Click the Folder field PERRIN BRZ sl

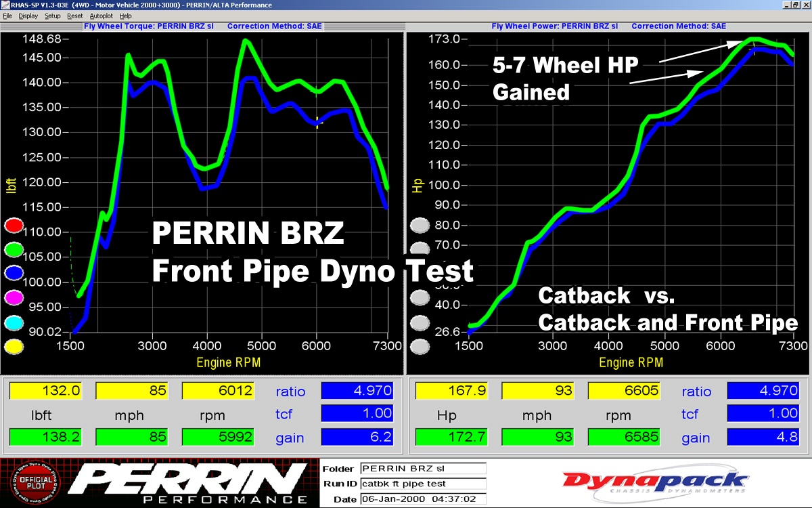[423, 468]
